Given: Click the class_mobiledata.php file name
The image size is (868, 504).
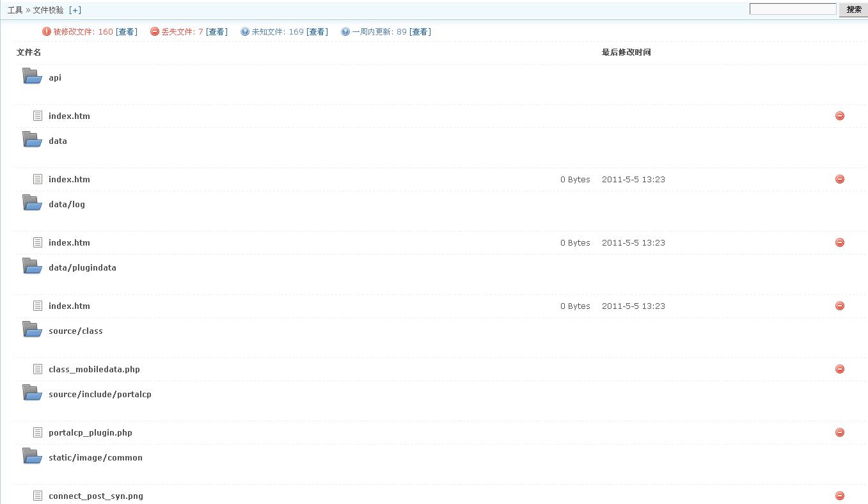Looking at the screenshot, I should tap(94, 369).
